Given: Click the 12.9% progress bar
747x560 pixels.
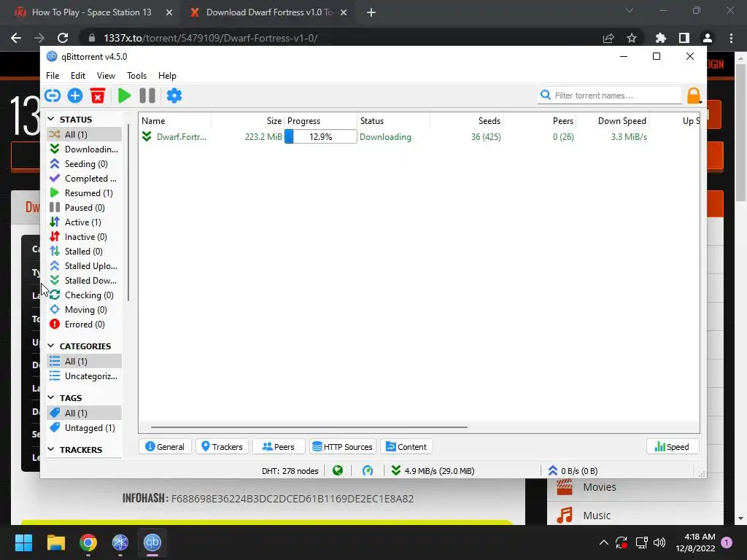Looking at the screenshot, I should click(x=320, y=136).
